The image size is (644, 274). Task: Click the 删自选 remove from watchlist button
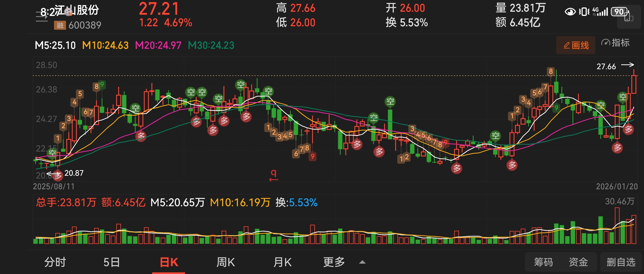click(x=621, y=262)
